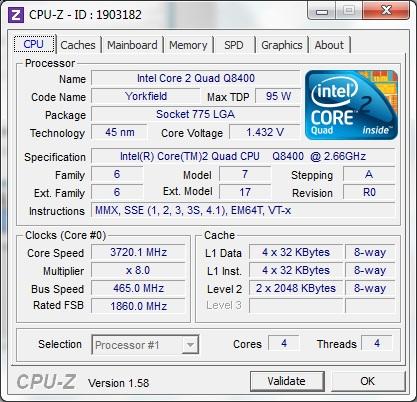
Task: Minimize the CPU-Z window
Action: tap(322, 11)
